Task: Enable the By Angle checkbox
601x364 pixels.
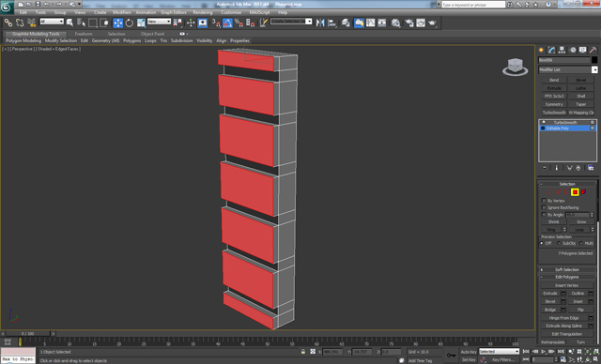Action: tap(544, 214)
